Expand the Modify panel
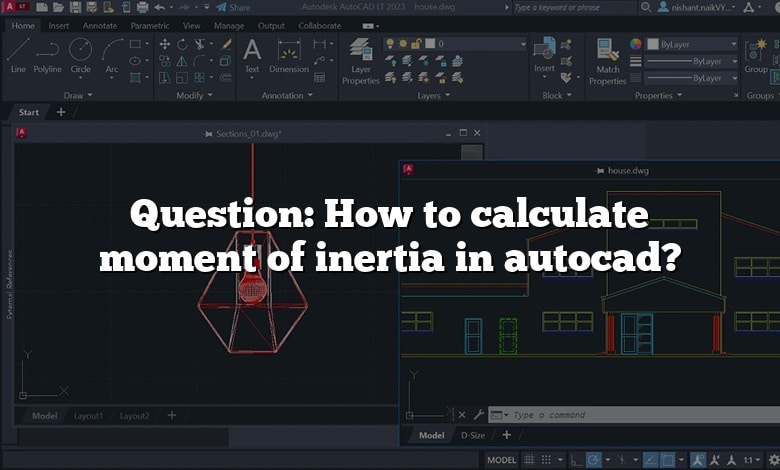Image resolution: width=780 pixels, height=470 pixels. 195,95
